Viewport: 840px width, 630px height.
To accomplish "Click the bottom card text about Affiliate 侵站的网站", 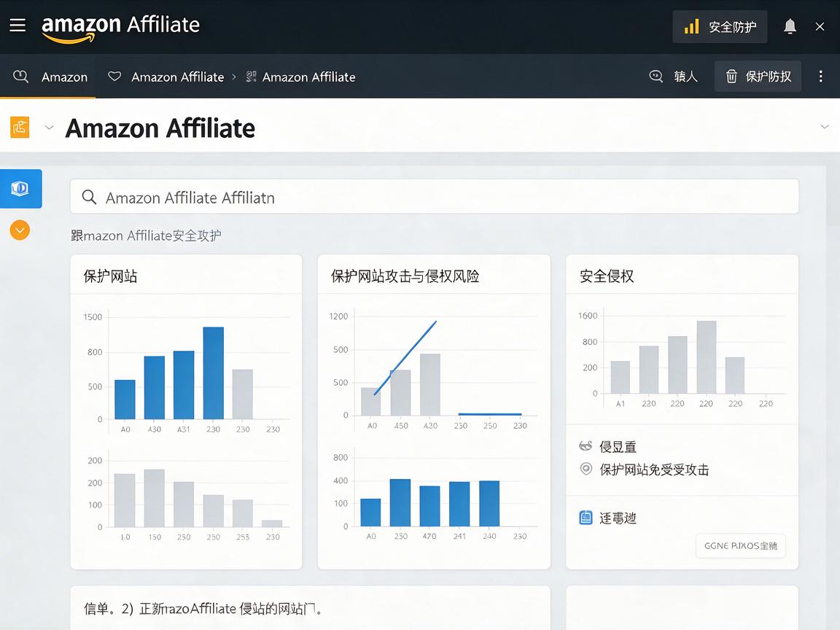I will click(203, 609).
